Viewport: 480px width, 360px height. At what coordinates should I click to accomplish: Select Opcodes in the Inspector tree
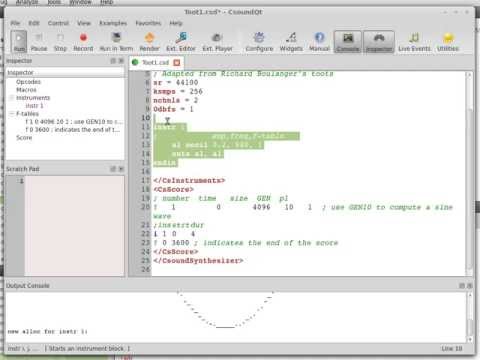click(x=28, y=82)
